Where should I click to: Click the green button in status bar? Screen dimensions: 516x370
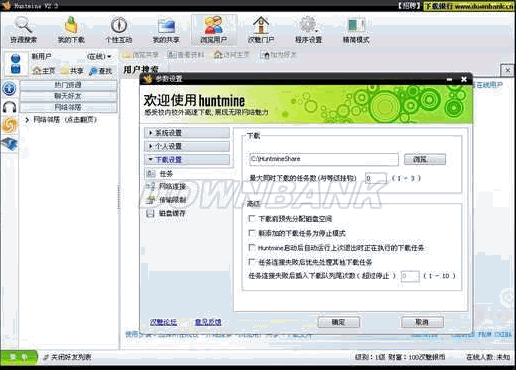pos(19,357)
